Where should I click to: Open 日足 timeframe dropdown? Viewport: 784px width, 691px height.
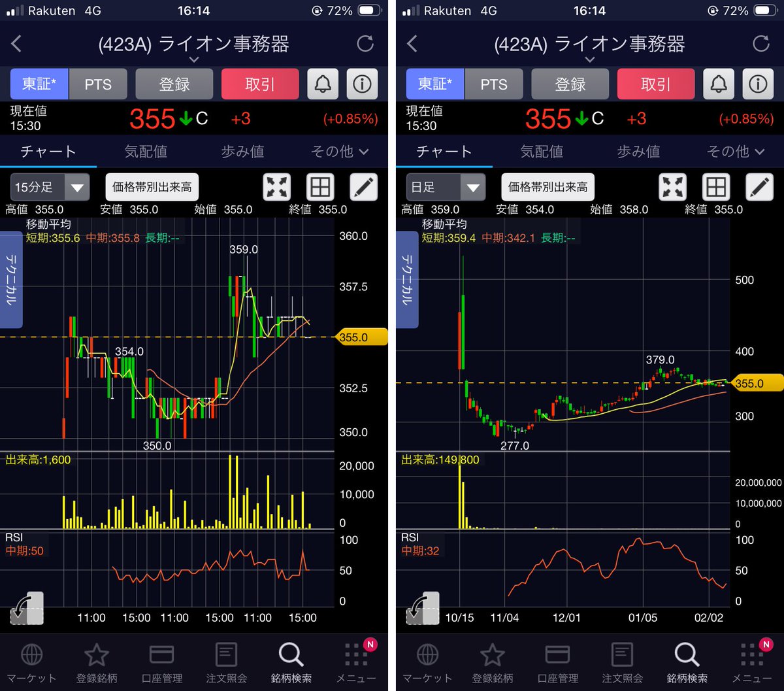tap(446, 187)
